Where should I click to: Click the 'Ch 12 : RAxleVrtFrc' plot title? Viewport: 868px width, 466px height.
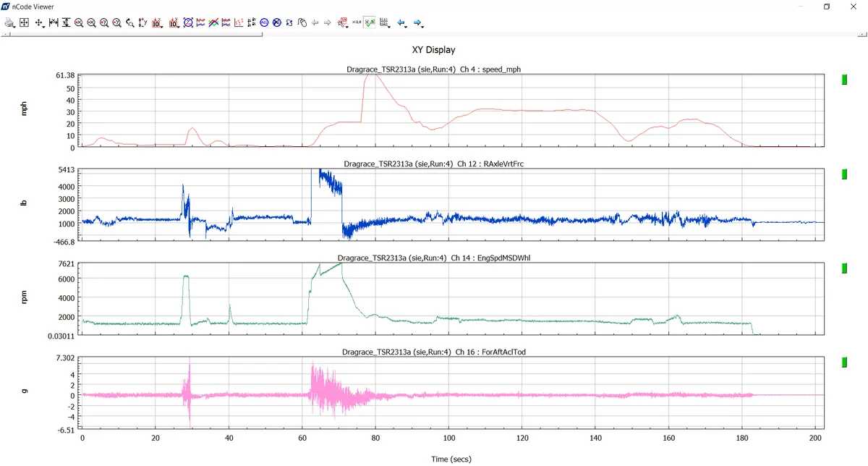(491, 164)
